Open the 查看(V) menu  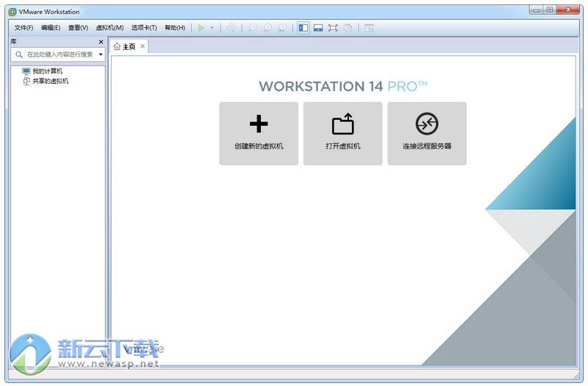78,28
